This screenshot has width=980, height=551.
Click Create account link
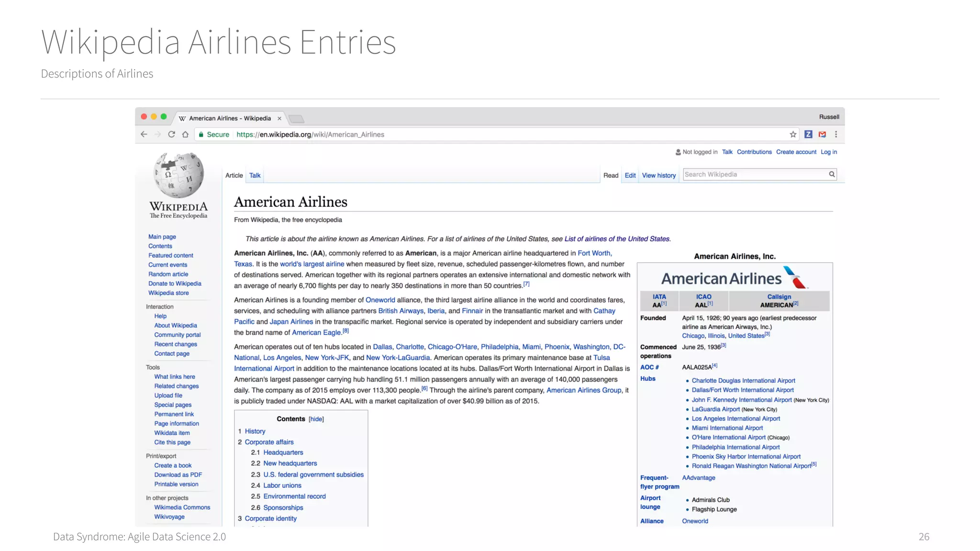pyautogui.click(x=796, y=152)
